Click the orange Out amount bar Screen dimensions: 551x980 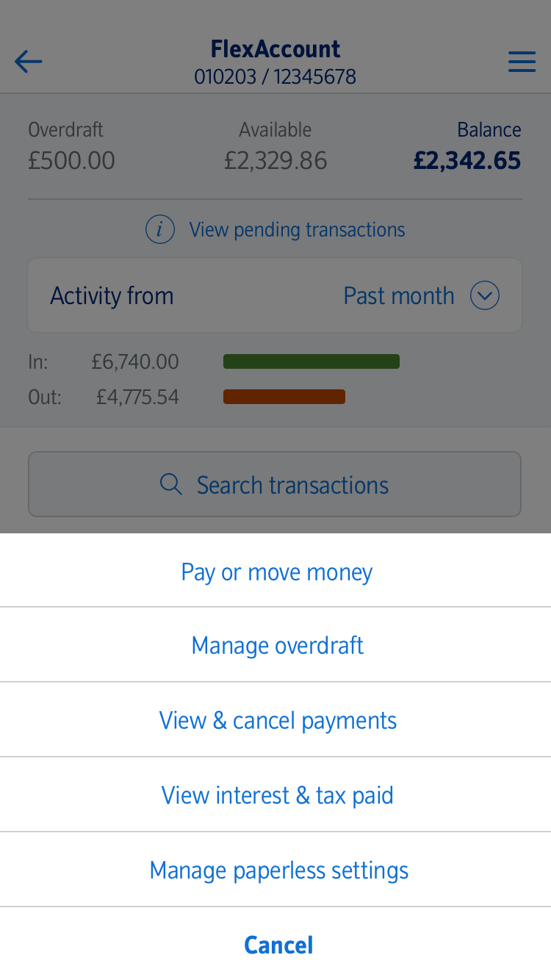(284, 397)
